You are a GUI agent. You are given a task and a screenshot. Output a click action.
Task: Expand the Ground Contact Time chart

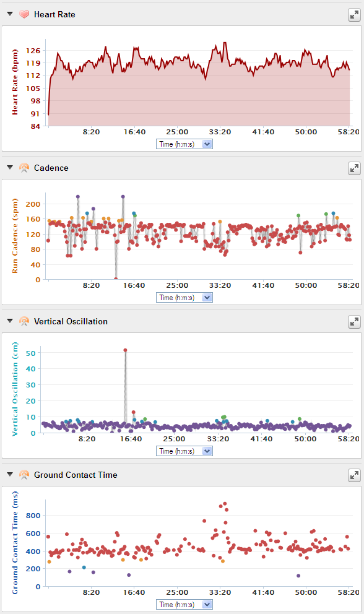click(354, 475)
